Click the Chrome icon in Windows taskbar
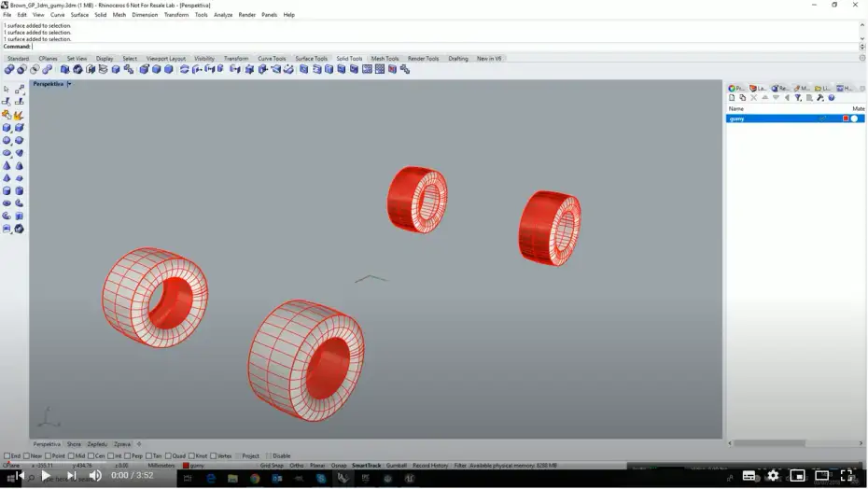Screen dimensions: 868x489 [255, 479]
